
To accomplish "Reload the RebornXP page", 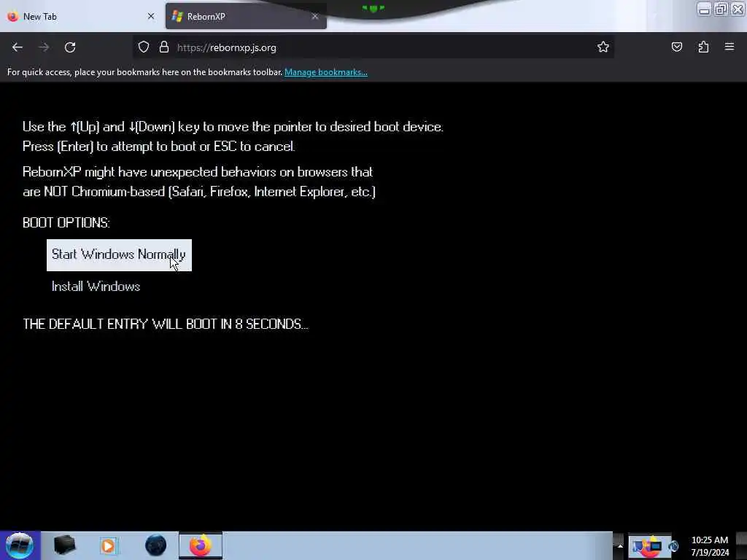I will coord(70,47).
